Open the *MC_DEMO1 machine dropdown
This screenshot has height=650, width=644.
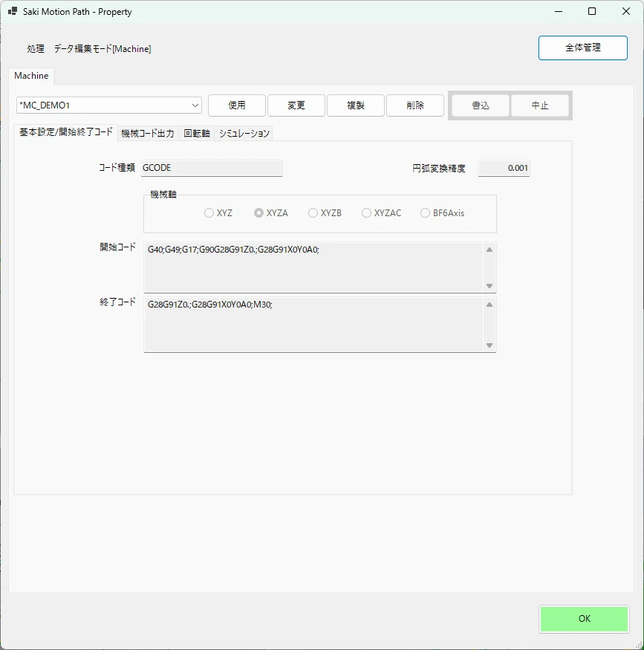[109, 105]
